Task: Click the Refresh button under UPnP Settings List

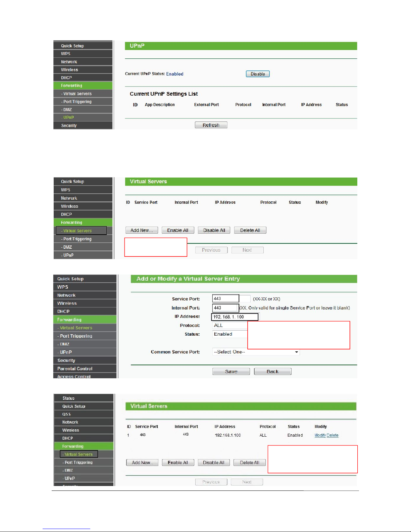Action: tap(211, 125)
